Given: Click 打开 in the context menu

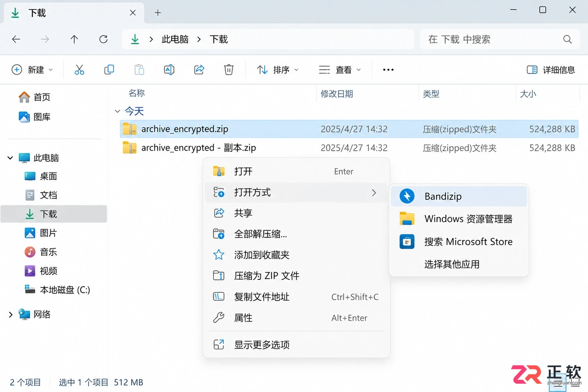Looking at the screenshot, I should click(x=296, y=171).
